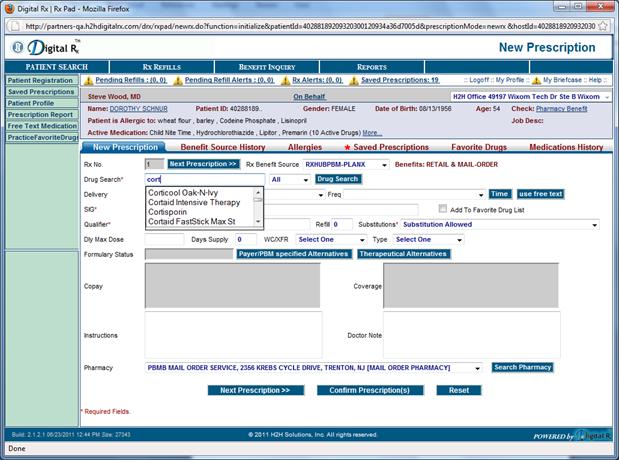Click the Drug Search button
Viewport: 619px width, 460px height.
click(337, 179)
